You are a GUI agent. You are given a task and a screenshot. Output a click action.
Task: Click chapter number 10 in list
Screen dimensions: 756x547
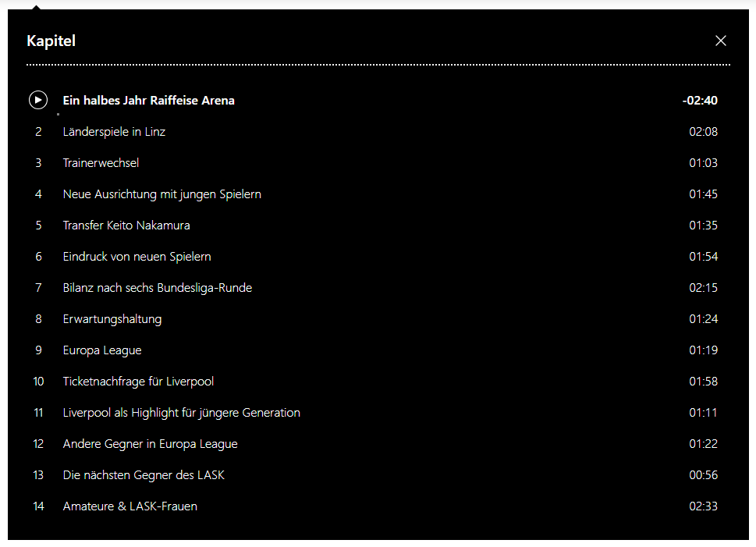[38, 382]
